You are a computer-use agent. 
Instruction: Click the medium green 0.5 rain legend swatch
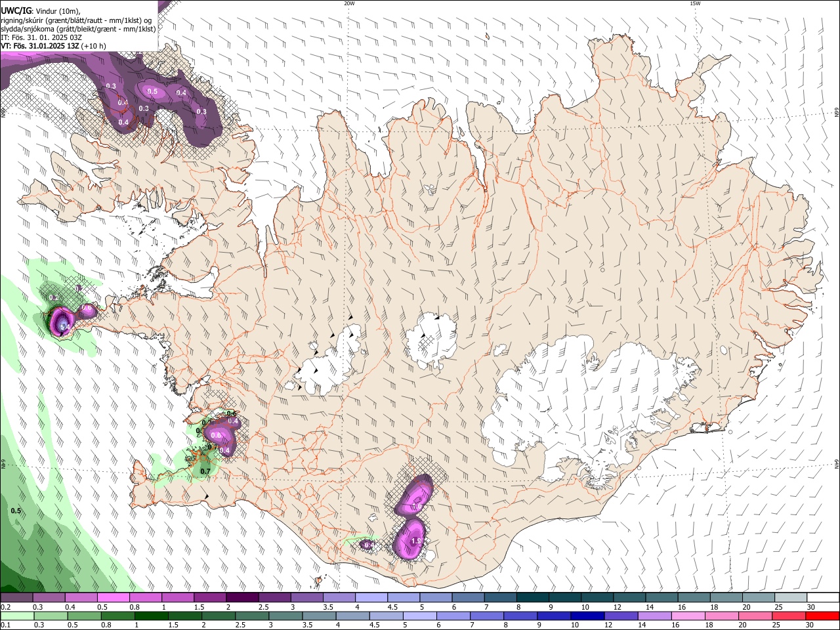[x=85, y=616]
